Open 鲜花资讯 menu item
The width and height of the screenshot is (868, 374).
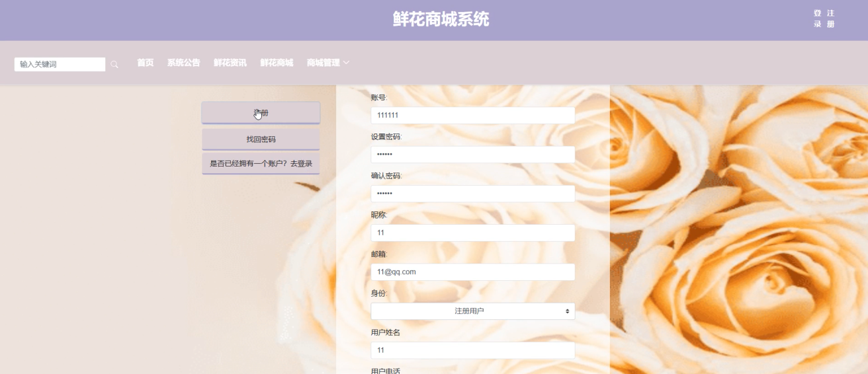(230, 63)
